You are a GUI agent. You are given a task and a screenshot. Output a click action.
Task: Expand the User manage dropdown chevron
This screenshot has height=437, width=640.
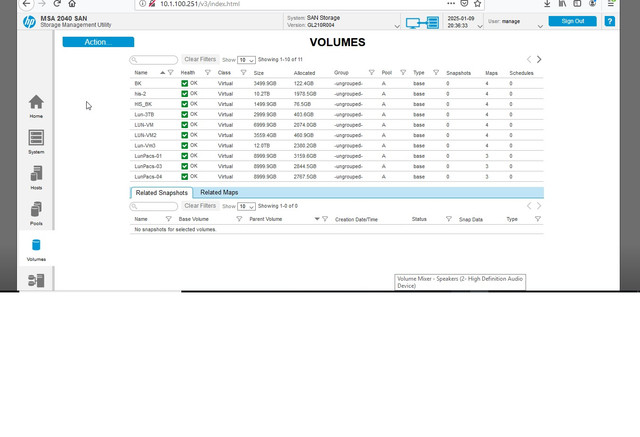540,26
